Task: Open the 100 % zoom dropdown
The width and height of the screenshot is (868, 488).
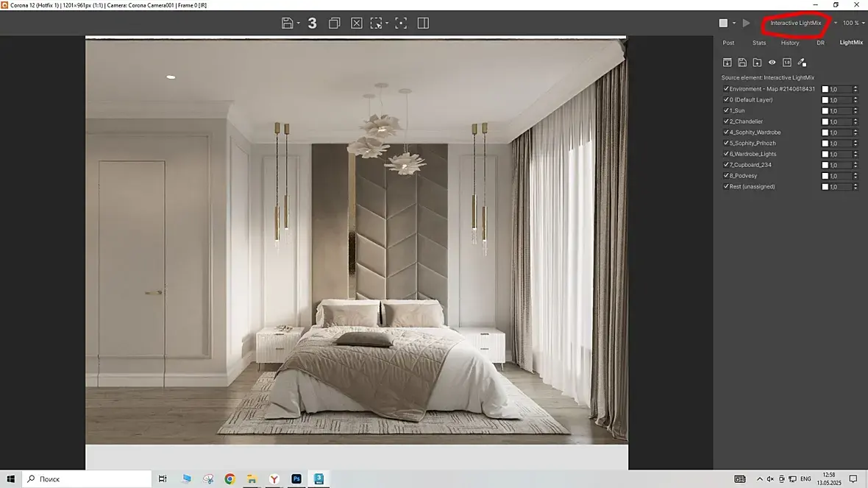Action: [853, 24]
